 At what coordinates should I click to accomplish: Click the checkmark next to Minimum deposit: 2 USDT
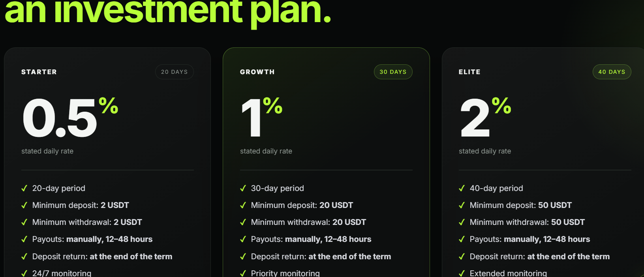pyautogui.click(x=24, y=206)
